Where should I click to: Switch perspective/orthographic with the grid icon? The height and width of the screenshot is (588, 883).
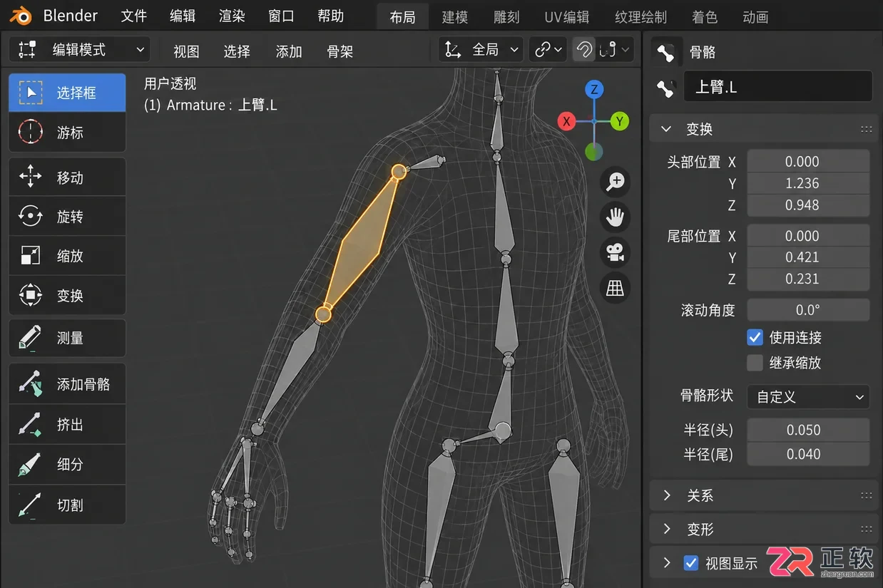pyautogui.click(x=615, y=287)
